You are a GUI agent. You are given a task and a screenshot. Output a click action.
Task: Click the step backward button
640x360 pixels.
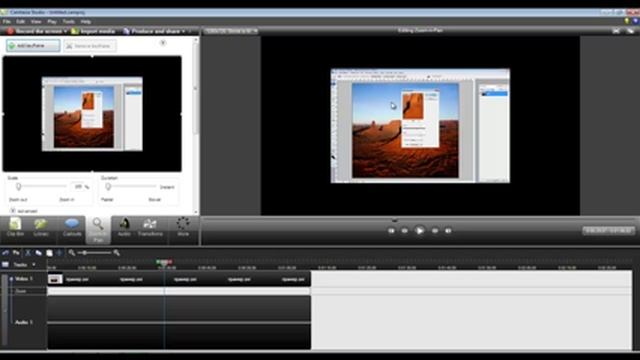click(404, 231)
